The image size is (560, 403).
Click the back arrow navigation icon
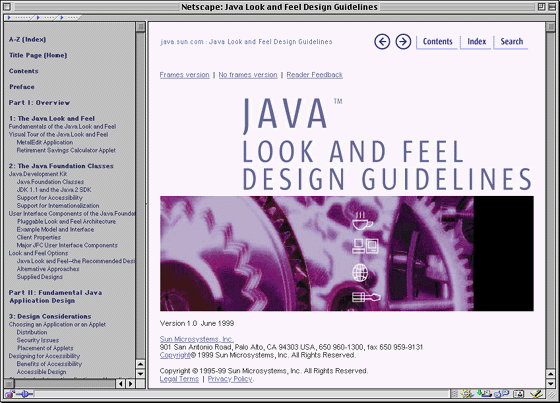pos(382,42)
